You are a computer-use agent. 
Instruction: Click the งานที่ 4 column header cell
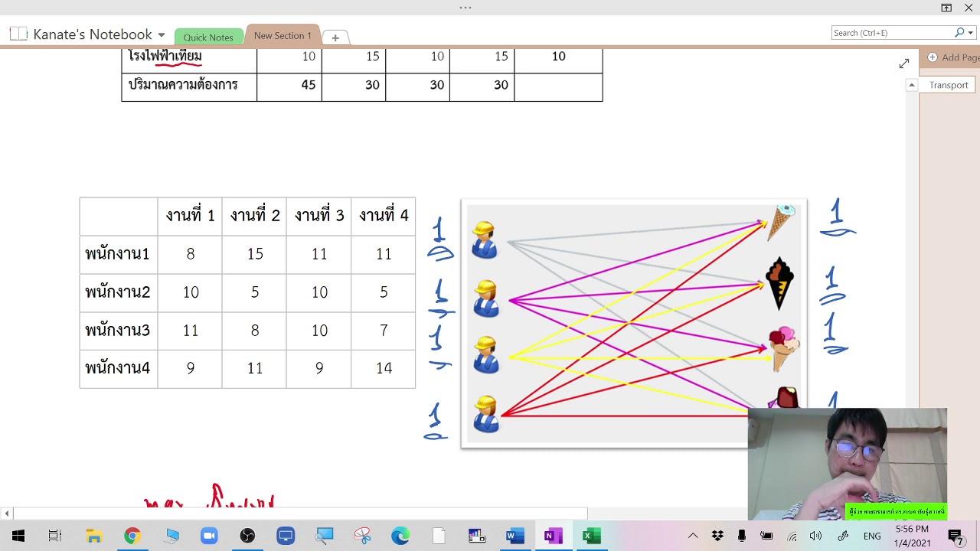coord(384,216)
